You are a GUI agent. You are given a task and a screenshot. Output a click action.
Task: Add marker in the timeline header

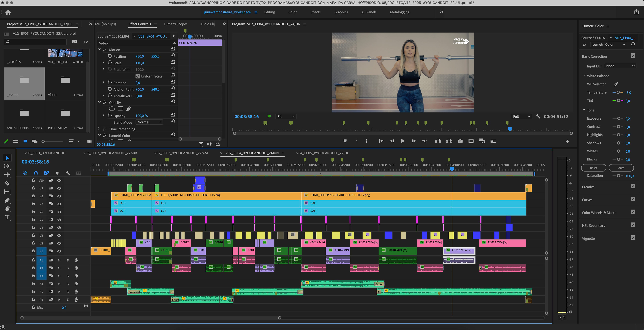tap(57, 173)
